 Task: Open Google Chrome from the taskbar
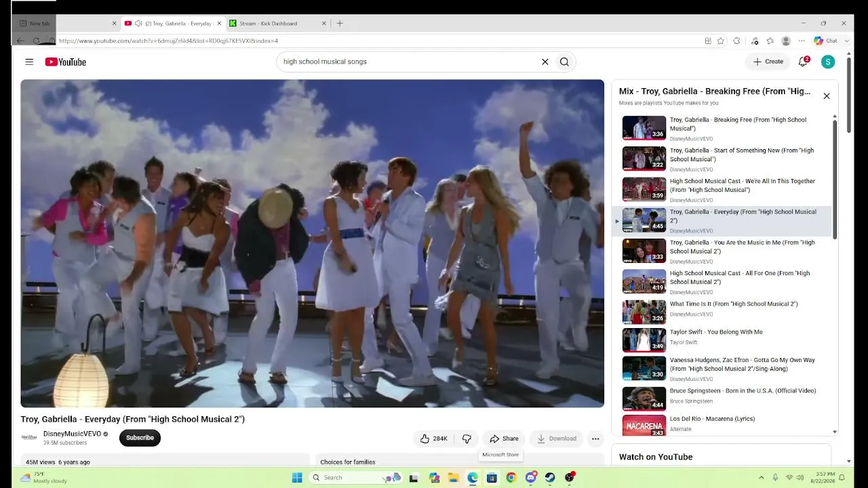point(511,478)
